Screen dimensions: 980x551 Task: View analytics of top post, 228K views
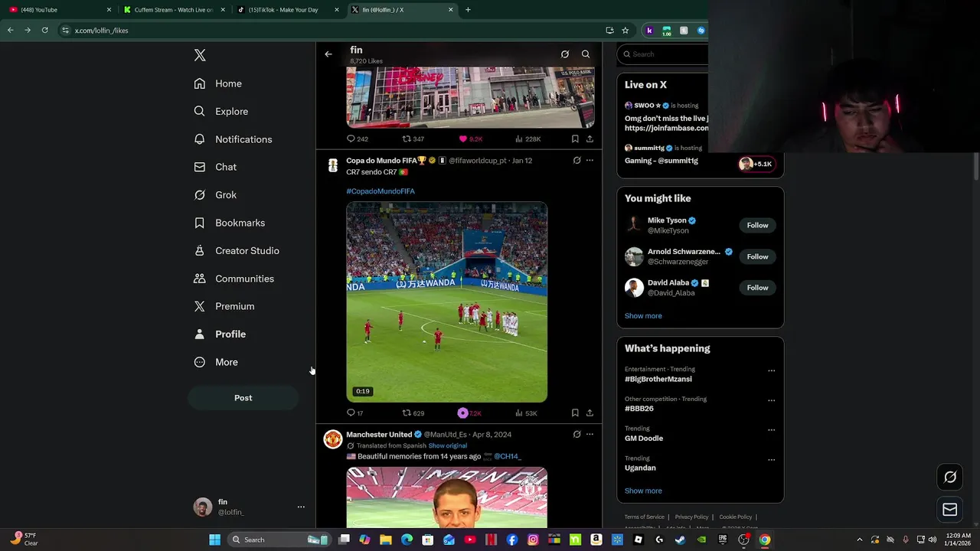click(528, 139)
